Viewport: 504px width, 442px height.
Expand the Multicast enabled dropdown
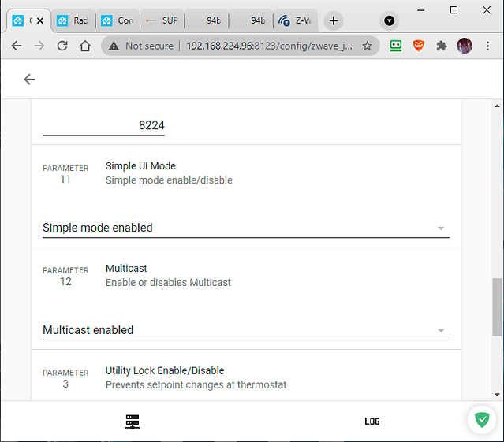coord(245,330)
